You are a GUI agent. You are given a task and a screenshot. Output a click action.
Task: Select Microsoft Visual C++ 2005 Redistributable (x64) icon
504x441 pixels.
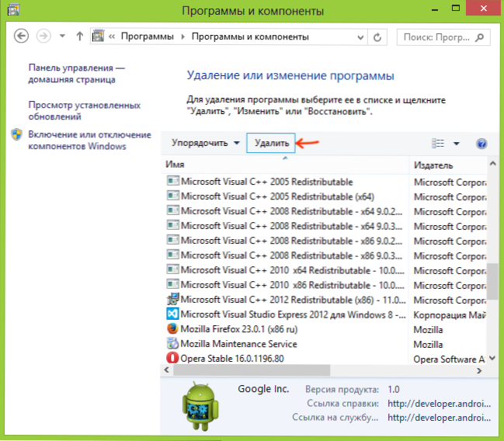point(173,196)
